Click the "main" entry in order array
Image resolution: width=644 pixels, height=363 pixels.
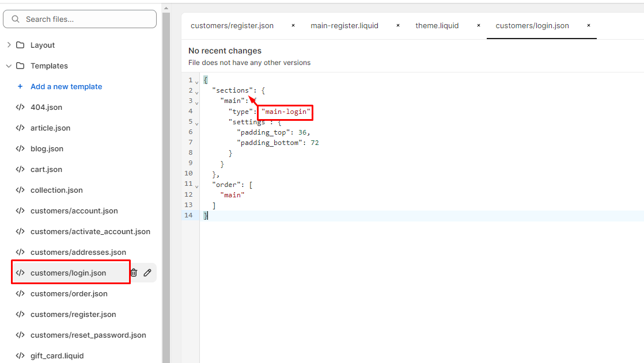pos(233,195)
